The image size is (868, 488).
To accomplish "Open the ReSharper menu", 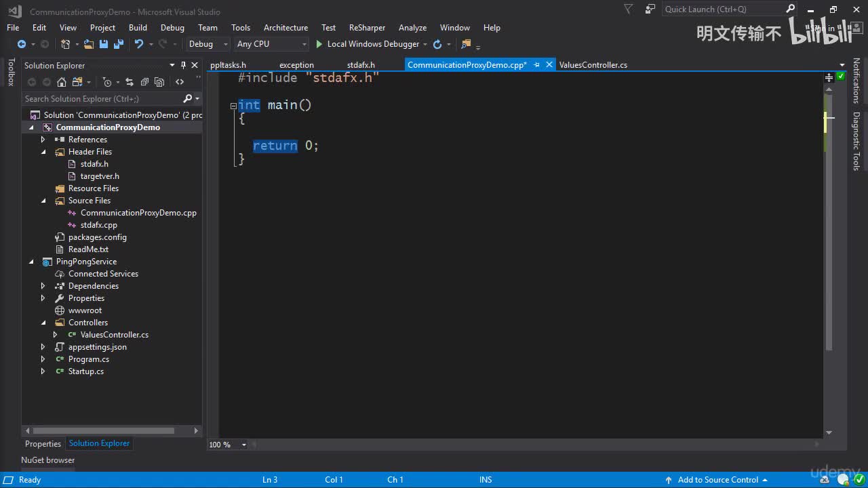I will [x=367, y=28].
